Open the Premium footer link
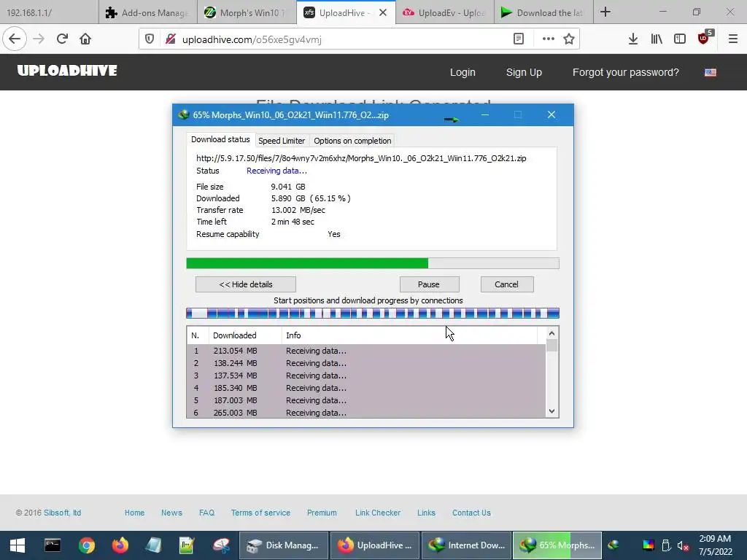Image resolution: width=747 pixels, height=560 pixels. point(322,513)
